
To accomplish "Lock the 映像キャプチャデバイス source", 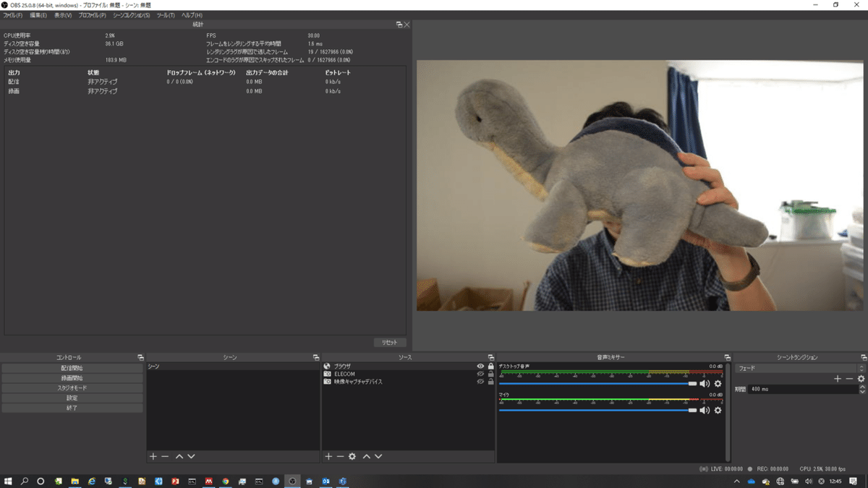I will coord(490,382).
